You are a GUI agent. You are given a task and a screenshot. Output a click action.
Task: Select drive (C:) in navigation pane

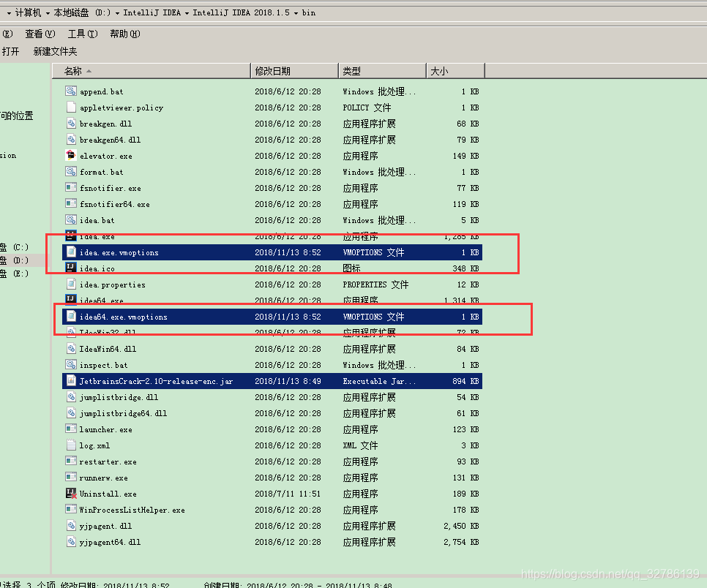coord(15,247)
